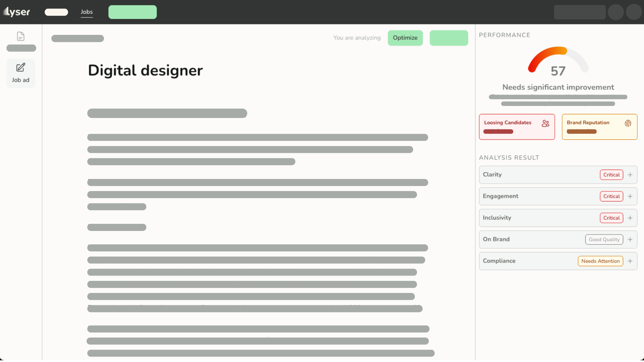Expand the Clarity analysis row
644x362 pixels.
tap(630, 175)
